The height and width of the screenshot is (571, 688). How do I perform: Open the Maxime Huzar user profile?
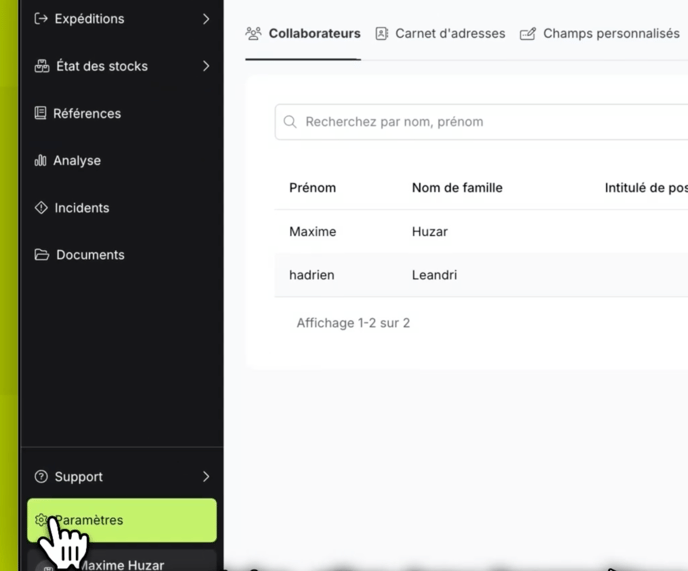click(x=122, y=563)
